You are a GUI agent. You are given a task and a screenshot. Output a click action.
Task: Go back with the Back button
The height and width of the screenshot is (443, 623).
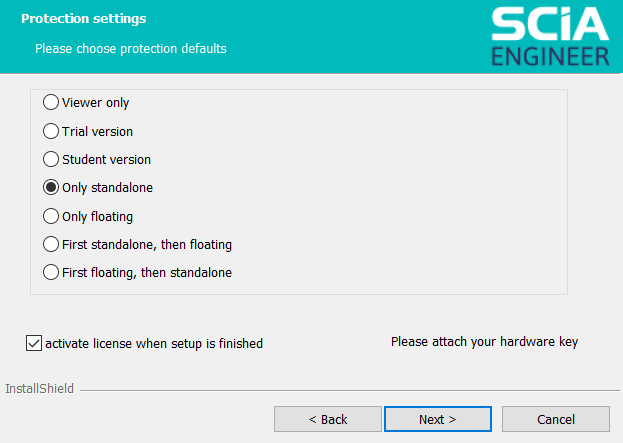click(x=328, y=419)
